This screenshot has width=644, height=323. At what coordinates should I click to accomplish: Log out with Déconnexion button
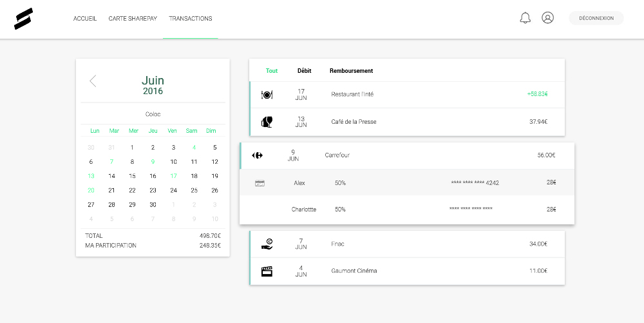(596, 18)
